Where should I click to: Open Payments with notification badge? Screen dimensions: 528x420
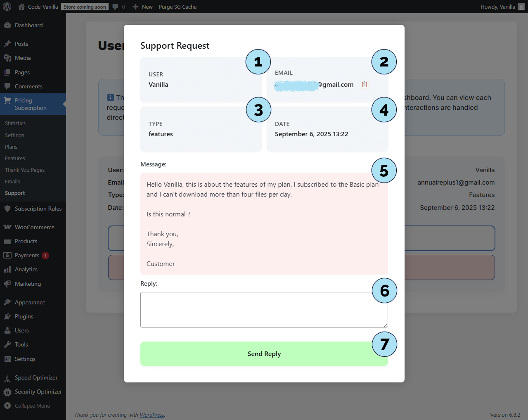pyautogui.click(x=27, y=256)
